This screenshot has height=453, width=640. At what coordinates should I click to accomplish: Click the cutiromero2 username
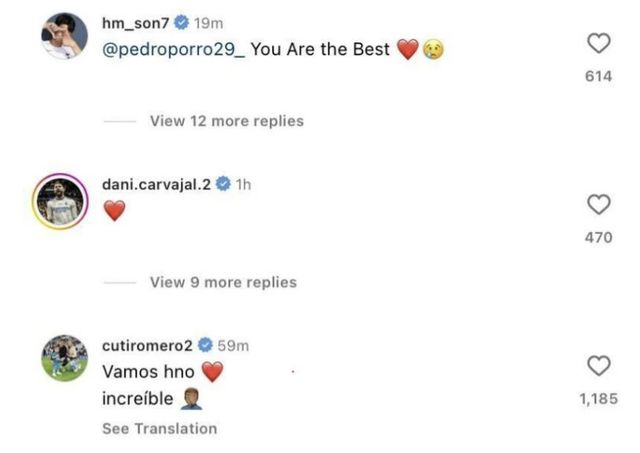coord(147,345)
